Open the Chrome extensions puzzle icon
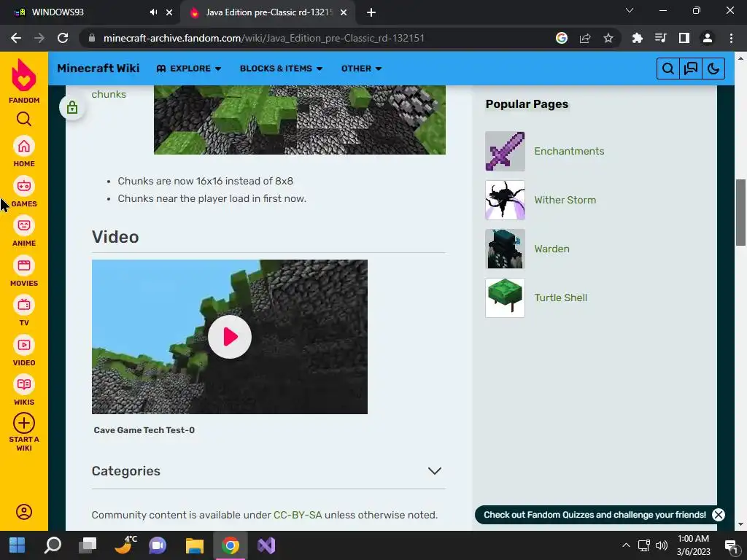This screenshot has width=747, height=560. (x=638, y=38)
